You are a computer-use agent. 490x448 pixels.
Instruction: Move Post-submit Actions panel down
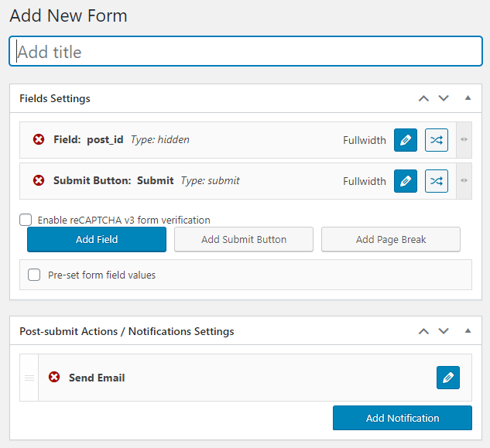444,331
